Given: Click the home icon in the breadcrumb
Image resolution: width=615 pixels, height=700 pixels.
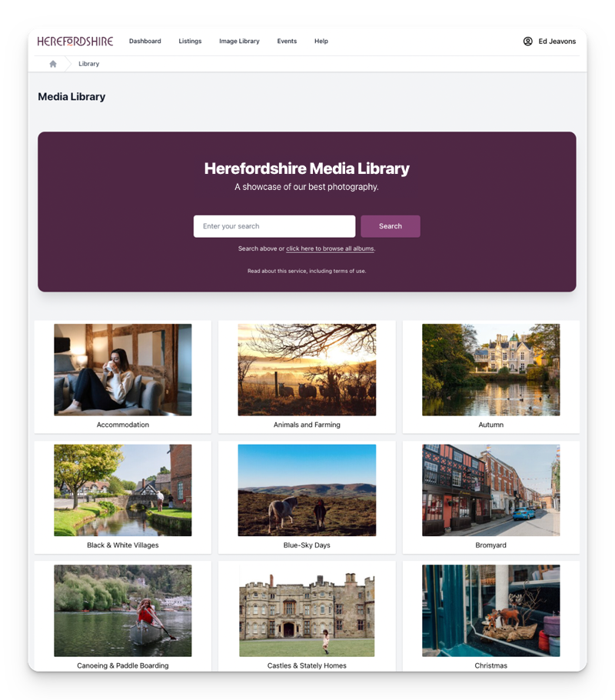Looking at the screenshot, I should (x=53, y=64).
